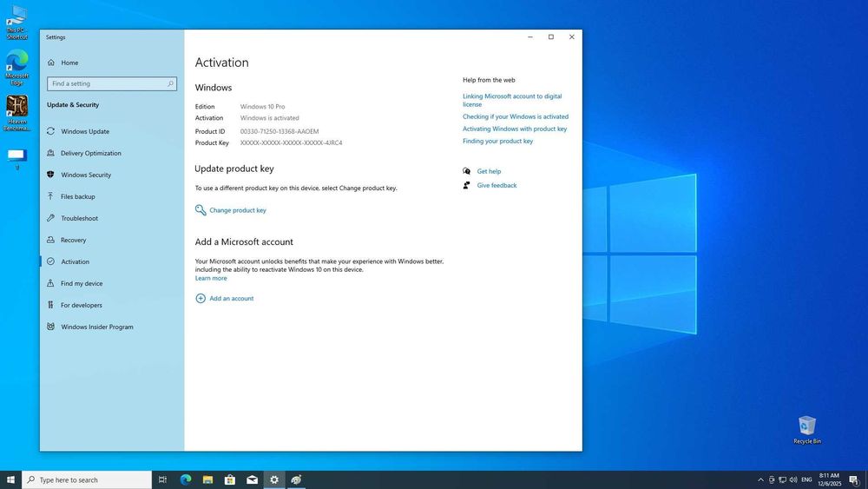Minimize the Settings window

coord(529,37)
